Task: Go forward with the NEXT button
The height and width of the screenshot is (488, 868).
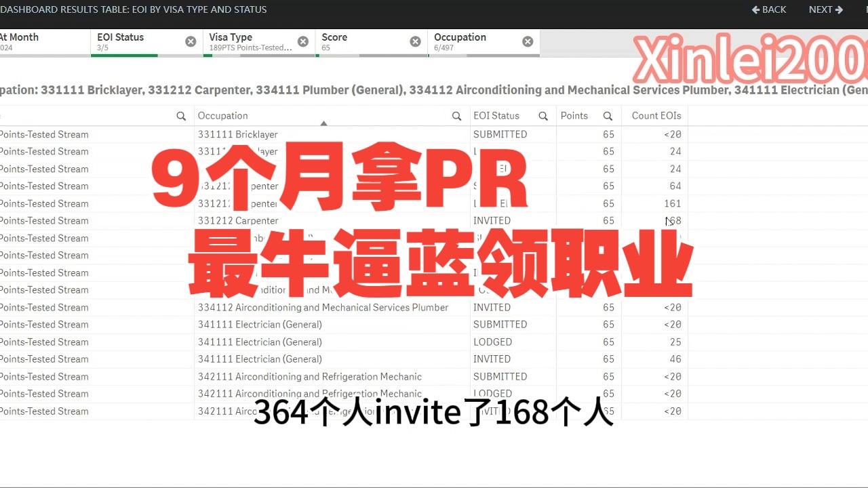Action: pos(825,9)
